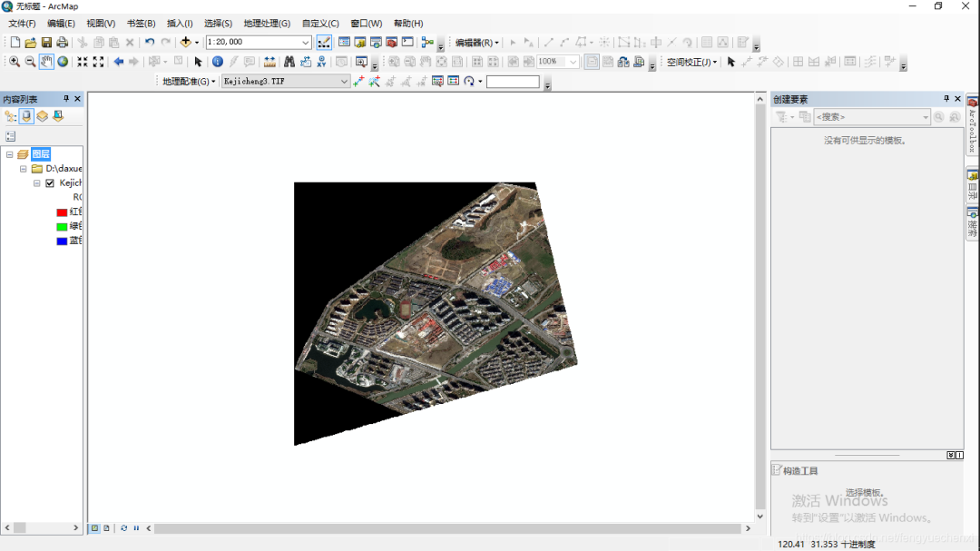
Task: Open the Editor (R) dropdown menu
Action: pos(477,43)
